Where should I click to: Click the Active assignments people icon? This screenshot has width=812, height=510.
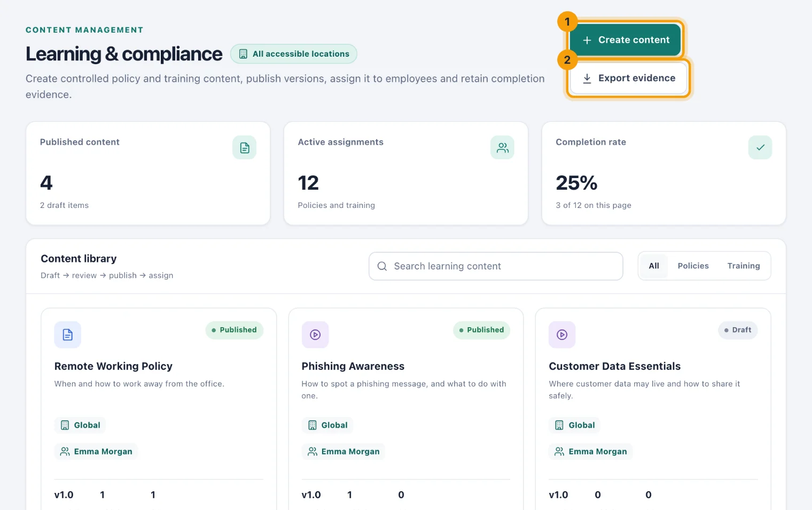click(502, 148)
